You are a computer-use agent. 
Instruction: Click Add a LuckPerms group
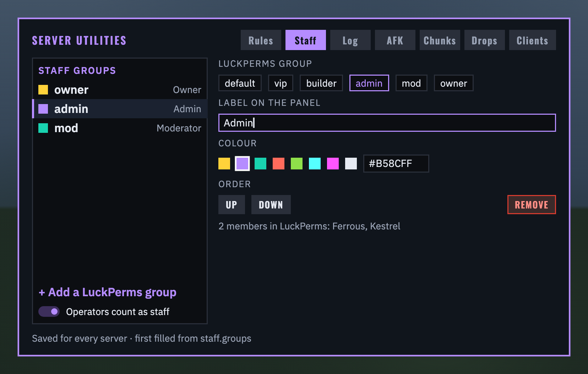pos(108,292)
